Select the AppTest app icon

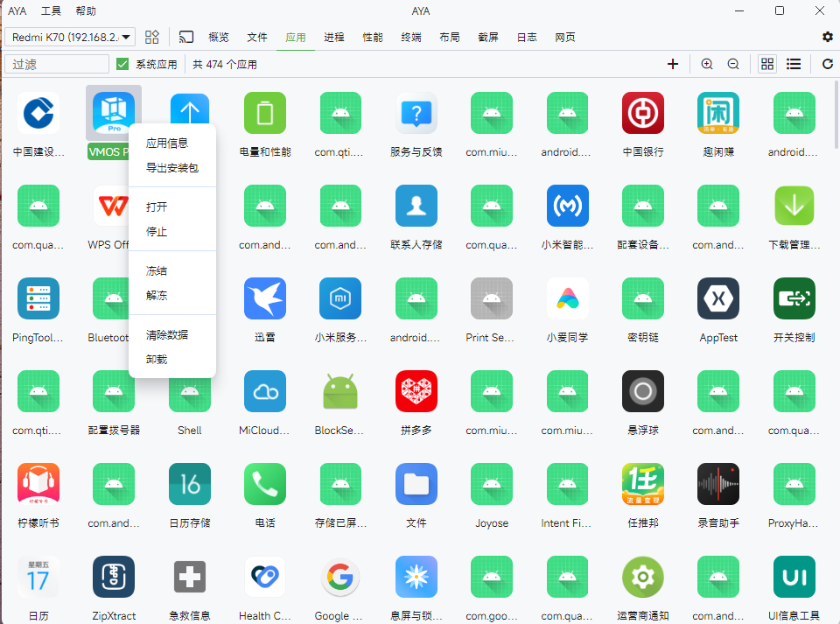pos(718,298)
